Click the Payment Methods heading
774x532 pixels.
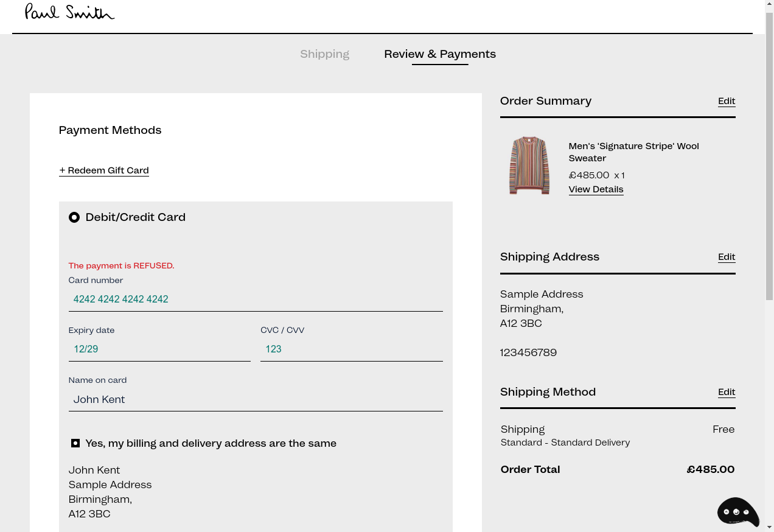[110, 130]
